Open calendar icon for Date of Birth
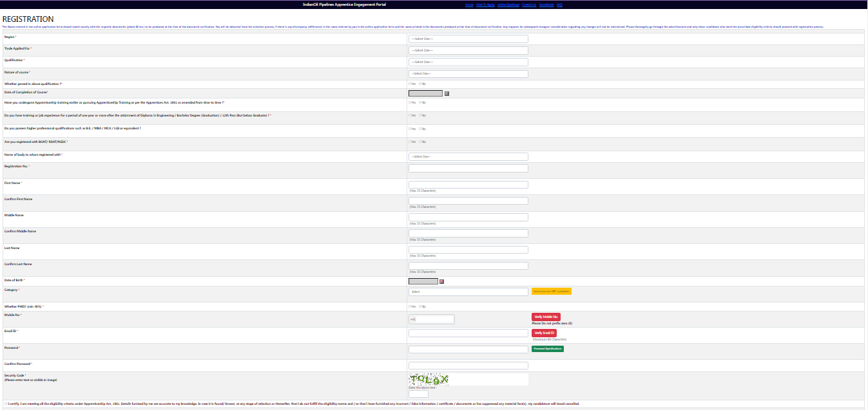 click(441, 281)
